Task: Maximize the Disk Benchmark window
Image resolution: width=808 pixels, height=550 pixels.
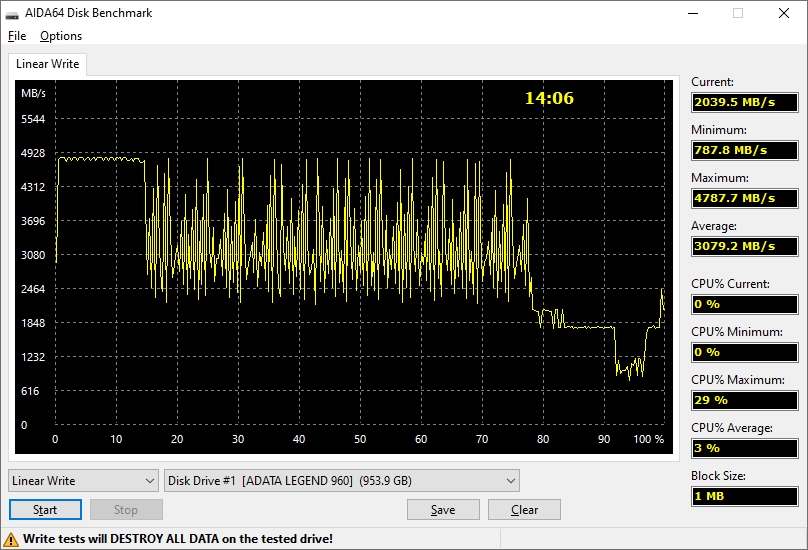Action: [738, 13]
